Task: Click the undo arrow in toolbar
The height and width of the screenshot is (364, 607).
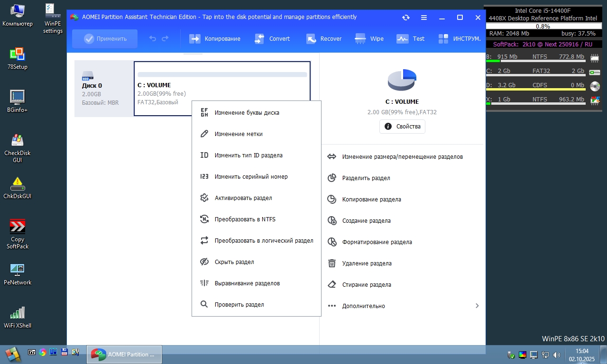Action: (153, 39)
